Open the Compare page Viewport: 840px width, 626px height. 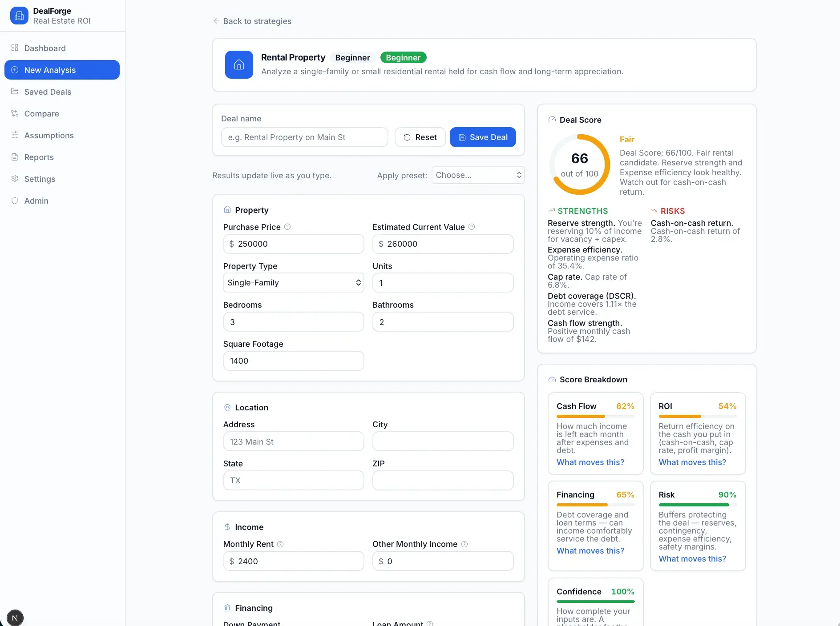62,113
